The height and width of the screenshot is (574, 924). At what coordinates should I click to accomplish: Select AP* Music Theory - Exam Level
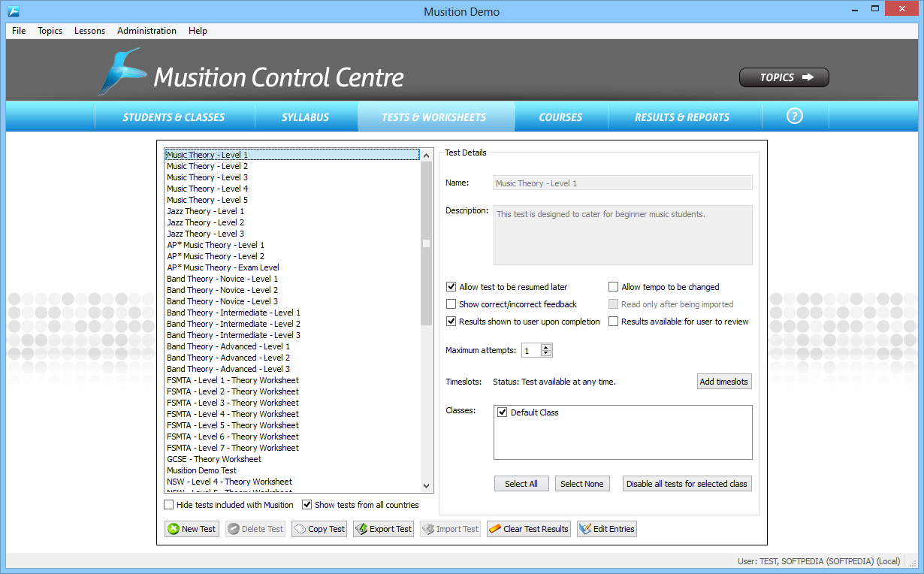[x=292, y=267]
